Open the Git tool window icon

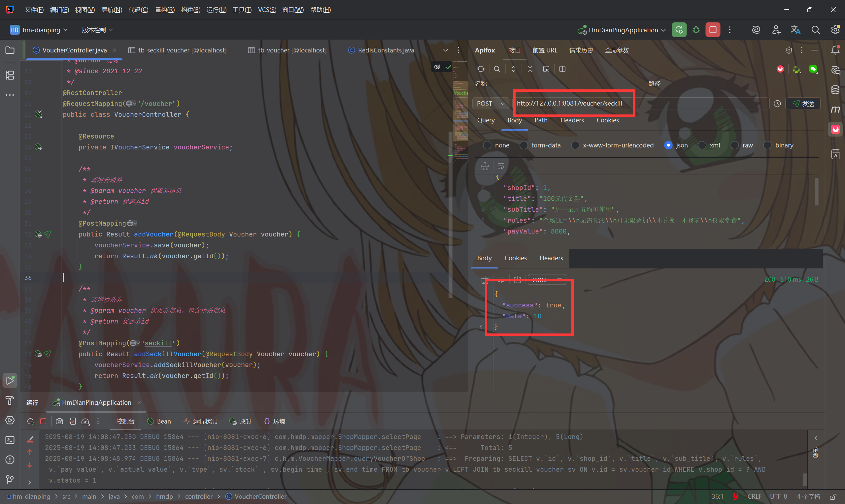click(x=10, y=479)
